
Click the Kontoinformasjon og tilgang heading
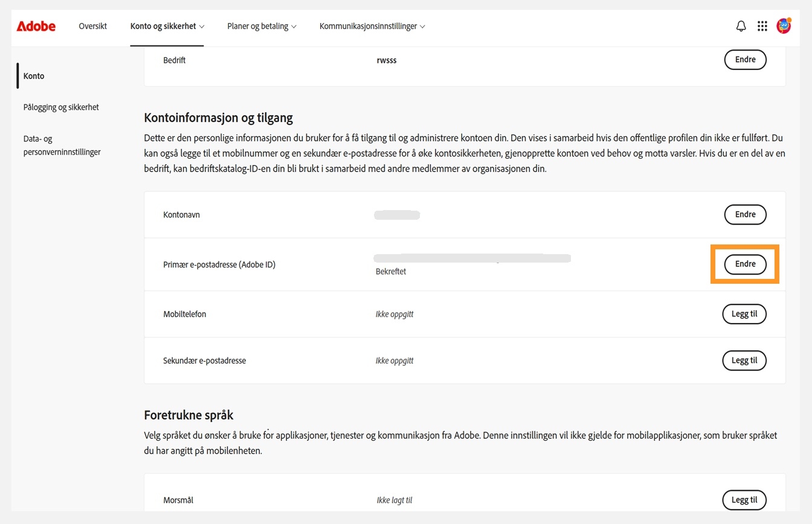(x=219, y=117)
